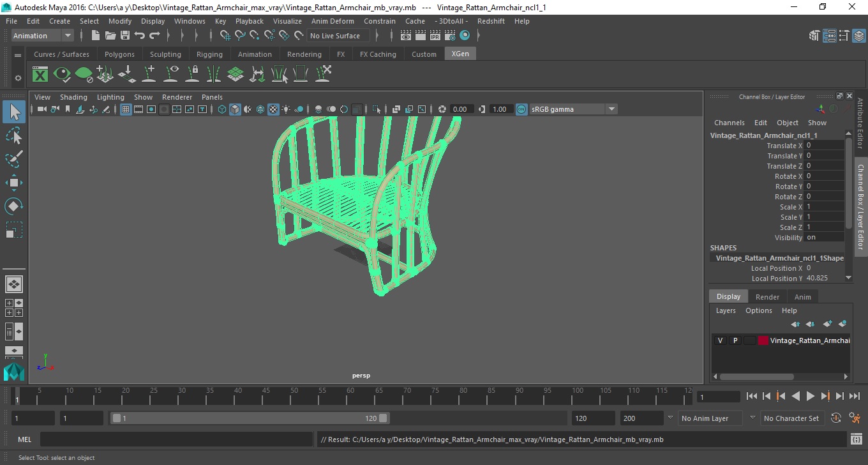Activate the Paint selection tool
Screen dimensions: 868x465
14,159
